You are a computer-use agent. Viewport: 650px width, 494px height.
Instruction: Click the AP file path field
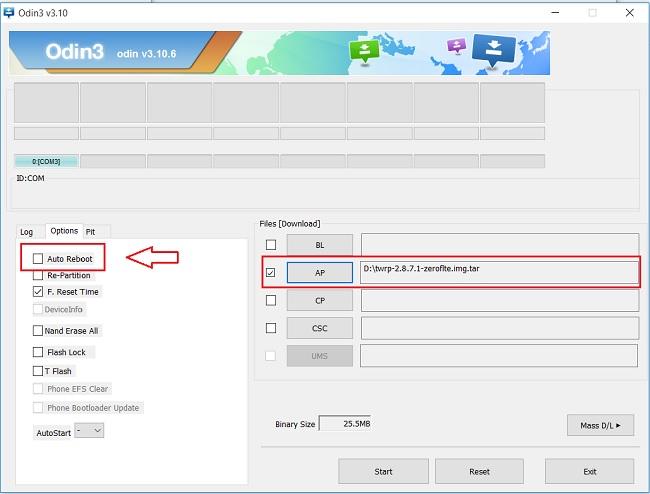click(498, 271)
